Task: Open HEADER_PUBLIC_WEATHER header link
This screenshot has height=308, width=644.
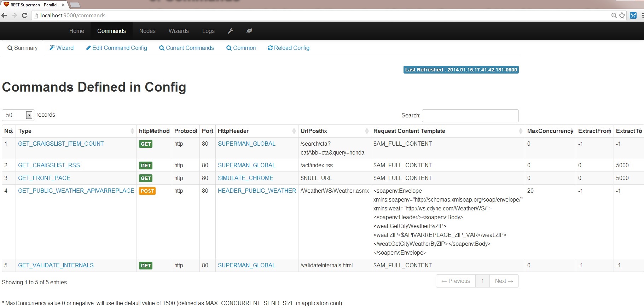Action: (x=257, y=191)
